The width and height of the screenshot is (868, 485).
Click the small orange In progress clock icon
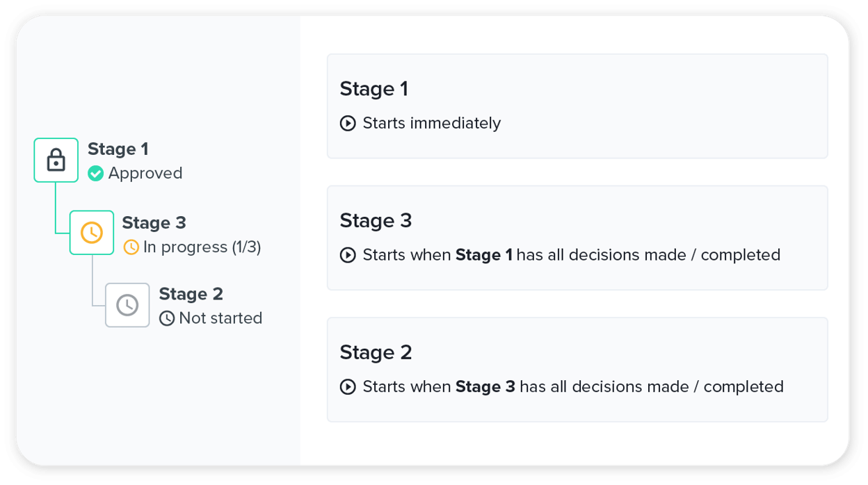131,247
